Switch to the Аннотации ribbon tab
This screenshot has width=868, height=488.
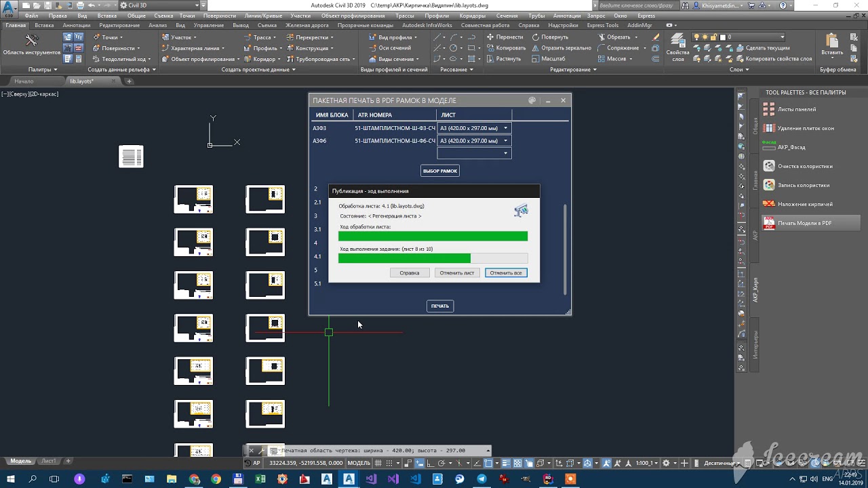(x=77, y=26)
